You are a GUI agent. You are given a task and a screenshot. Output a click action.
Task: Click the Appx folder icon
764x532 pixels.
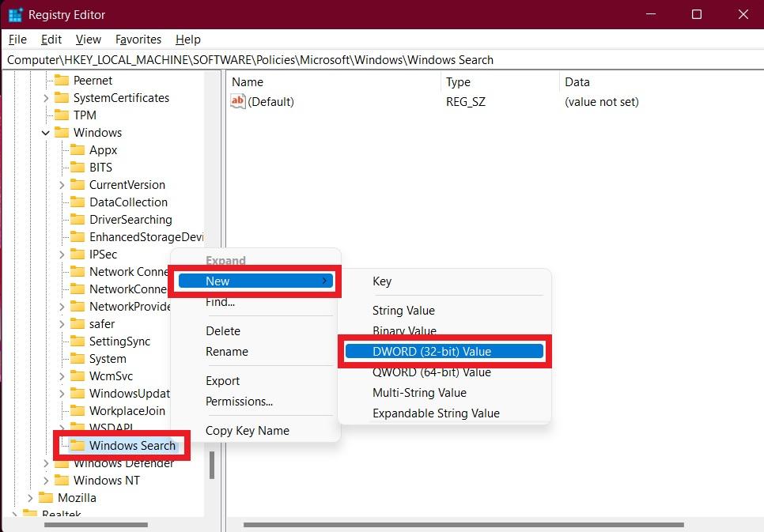(x=78, y=149)
